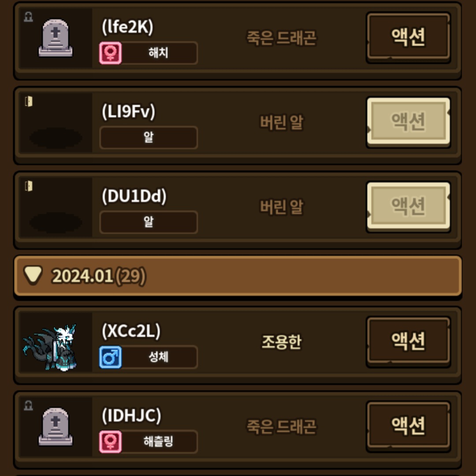This screenshot has width=476, height=476.
Task: Collapse the 2024.01 (29) section arrow
Action: click(x=33, y=275)
